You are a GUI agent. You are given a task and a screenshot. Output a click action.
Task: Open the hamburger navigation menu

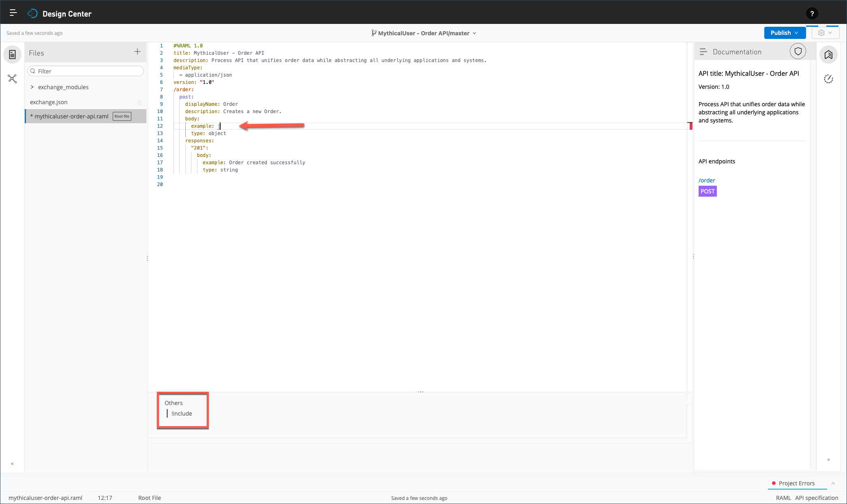(x=13, y=13)
